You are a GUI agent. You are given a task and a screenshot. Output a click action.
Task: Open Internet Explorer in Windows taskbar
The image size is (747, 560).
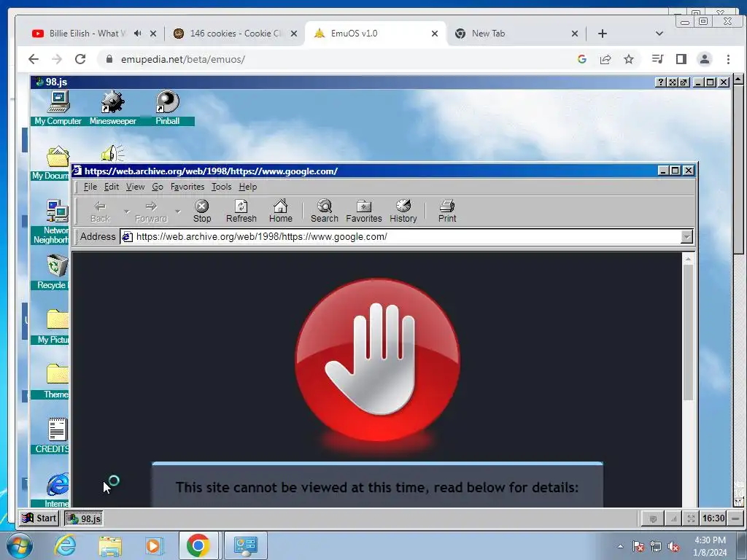coord(64,545)
